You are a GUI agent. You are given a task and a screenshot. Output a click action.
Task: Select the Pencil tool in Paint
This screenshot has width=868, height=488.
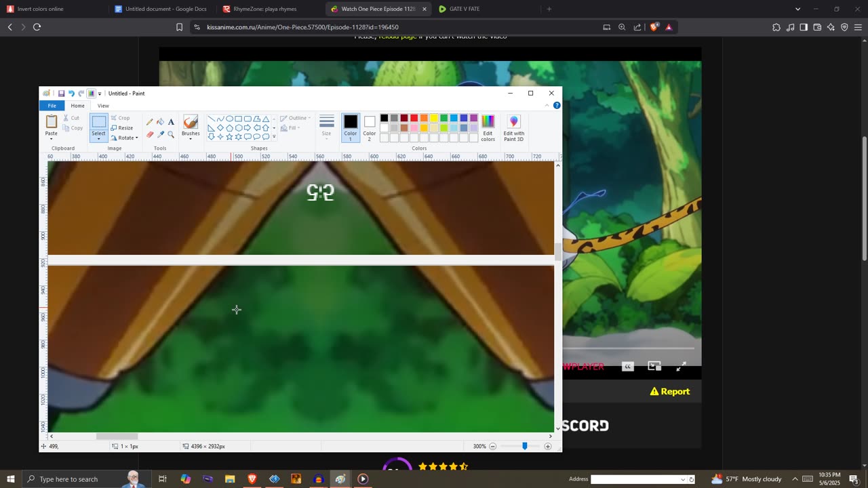click(x=150, y=122)
